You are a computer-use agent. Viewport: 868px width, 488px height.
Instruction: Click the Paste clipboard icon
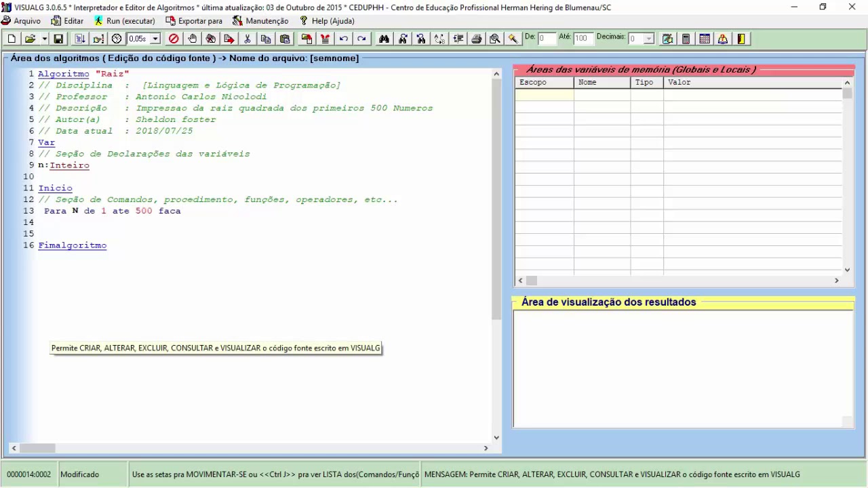(285, 39)
